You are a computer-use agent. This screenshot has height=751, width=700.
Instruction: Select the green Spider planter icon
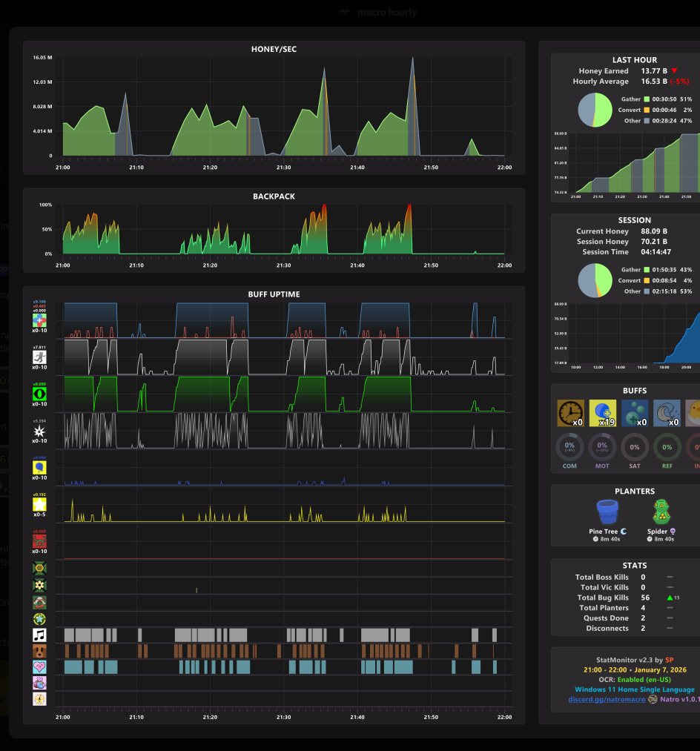[x=661, y=512]
